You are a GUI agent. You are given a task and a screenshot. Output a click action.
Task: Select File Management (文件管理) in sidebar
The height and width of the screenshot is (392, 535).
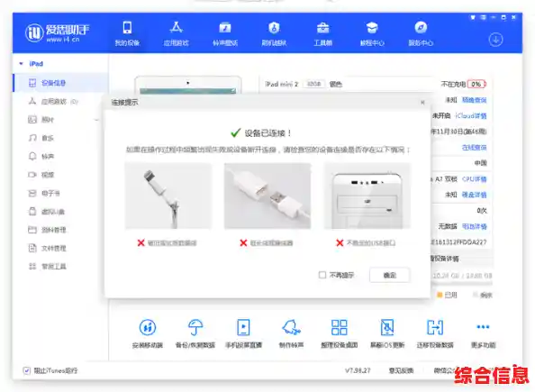(60, 248)
